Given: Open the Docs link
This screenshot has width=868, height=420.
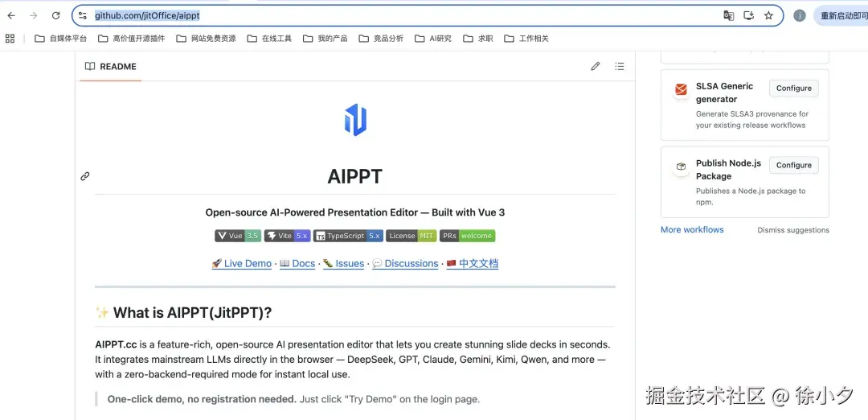Looking at the screenshot, I should click(x=297, y=264).
